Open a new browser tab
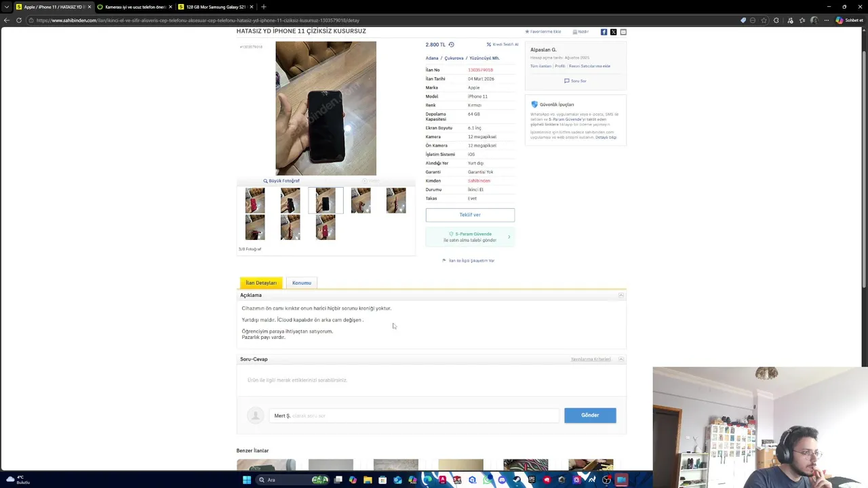Screen dimensions: 868x488 tap(264, 7)
